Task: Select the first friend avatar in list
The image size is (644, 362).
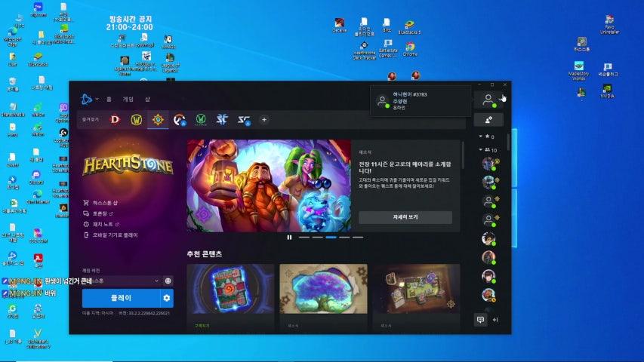Action: coord(488,164)
